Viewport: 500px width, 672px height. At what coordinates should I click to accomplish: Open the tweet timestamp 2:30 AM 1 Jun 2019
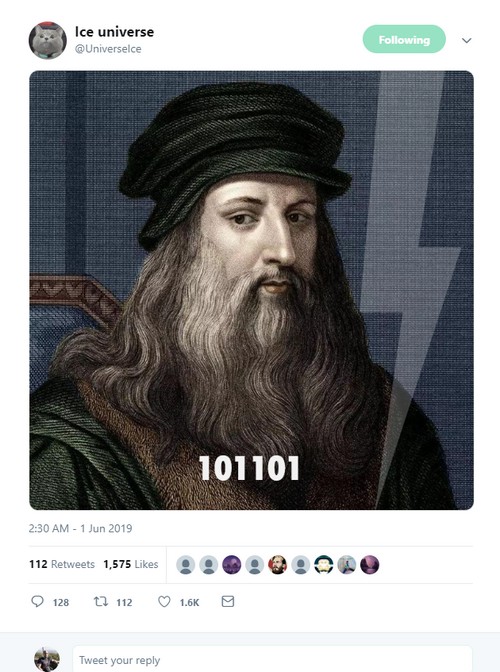click(80, 528)
